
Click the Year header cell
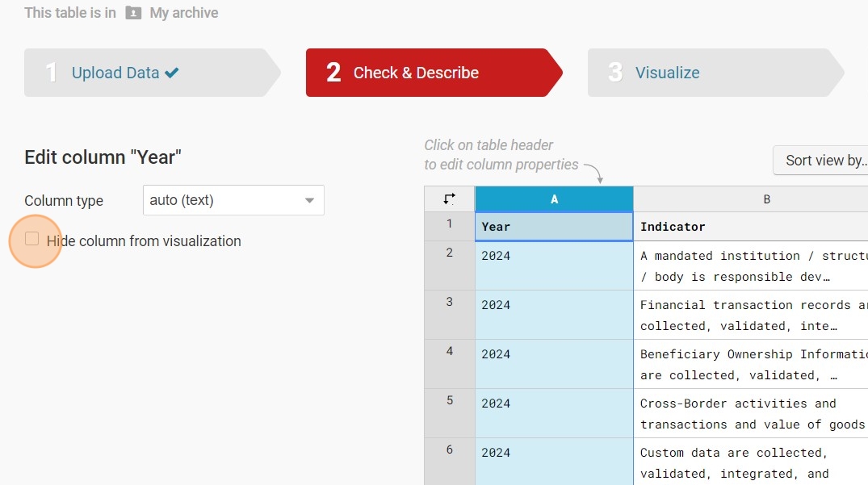pos(554,227)
